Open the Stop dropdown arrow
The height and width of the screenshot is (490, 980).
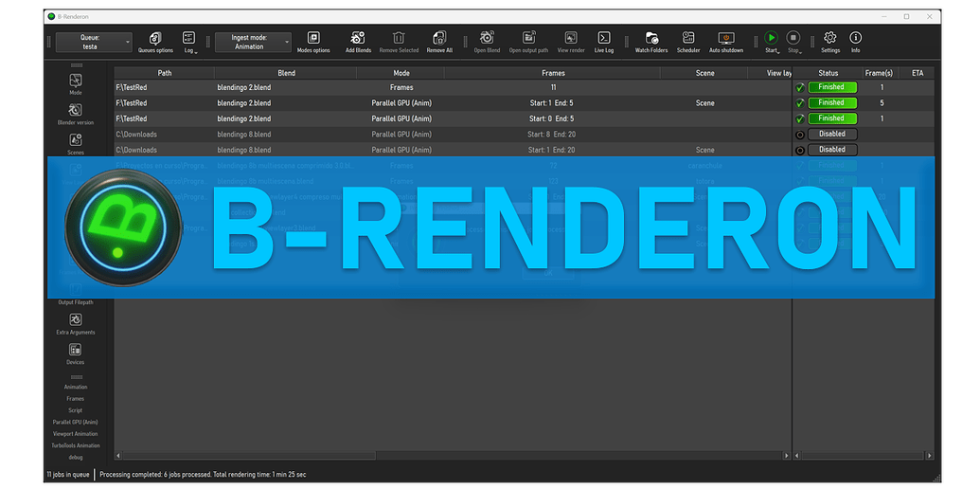coord(800,52)
